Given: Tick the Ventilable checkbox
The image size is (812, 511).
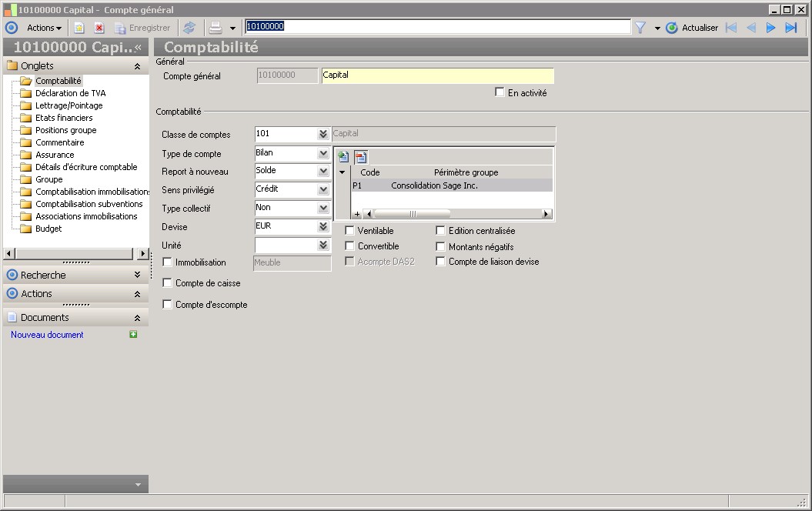Looking at the screenshot, I should 350,231.
